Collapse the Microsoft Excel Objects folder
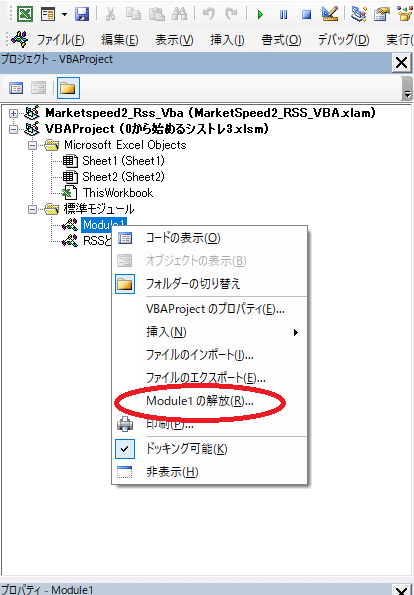Viewport: 414px width, 595px height. click(33, 145)
